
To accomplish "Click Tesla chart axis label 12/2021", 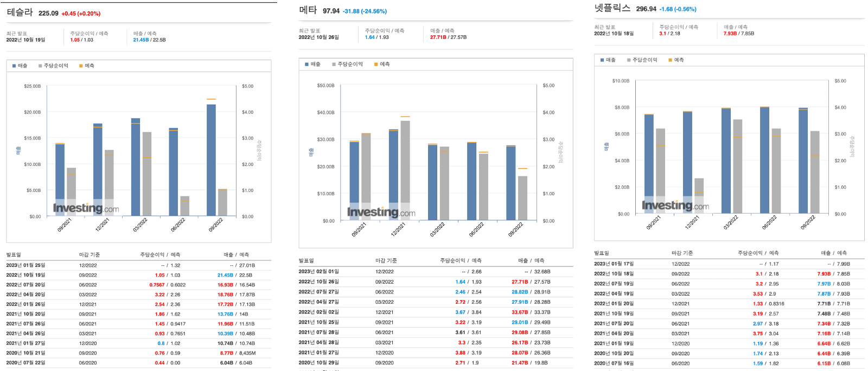I will tap(102, 225).
